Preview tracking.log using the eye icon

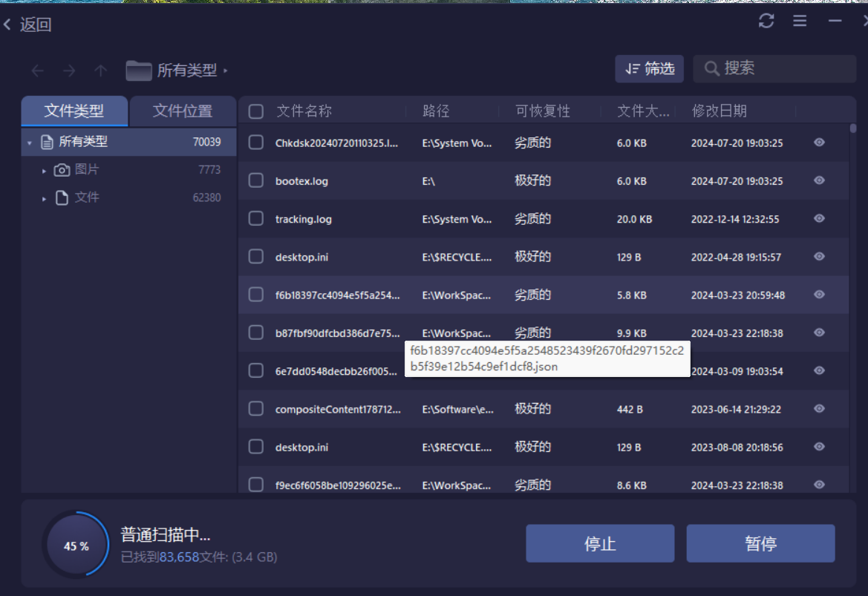(x=819, y=219)
